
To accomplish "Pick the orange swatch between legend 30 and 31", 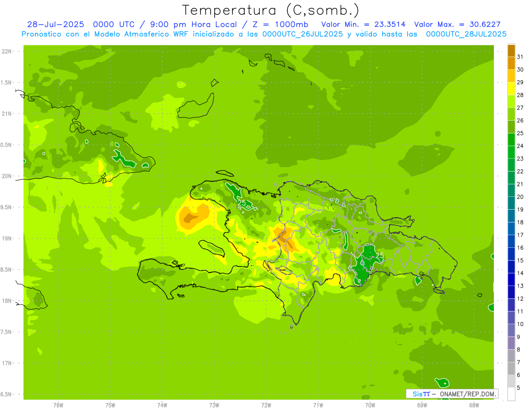I will tap(511, 63).
